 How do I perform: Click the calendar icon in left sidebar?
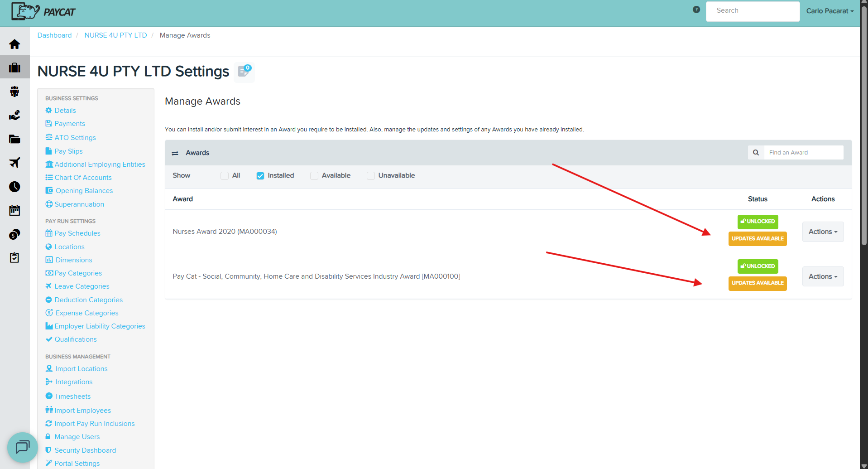(14, 210)
